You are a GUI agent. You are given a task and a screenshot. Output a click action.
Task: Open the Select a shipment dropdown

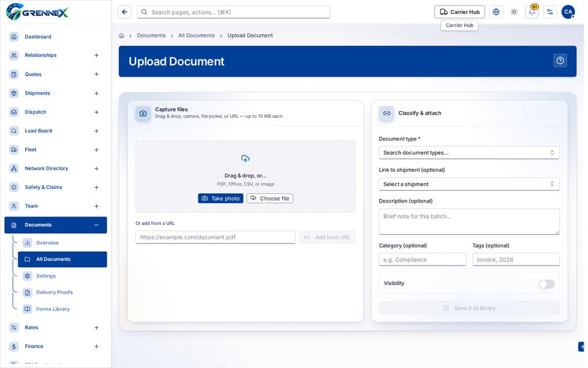click(x=469, y=184)
